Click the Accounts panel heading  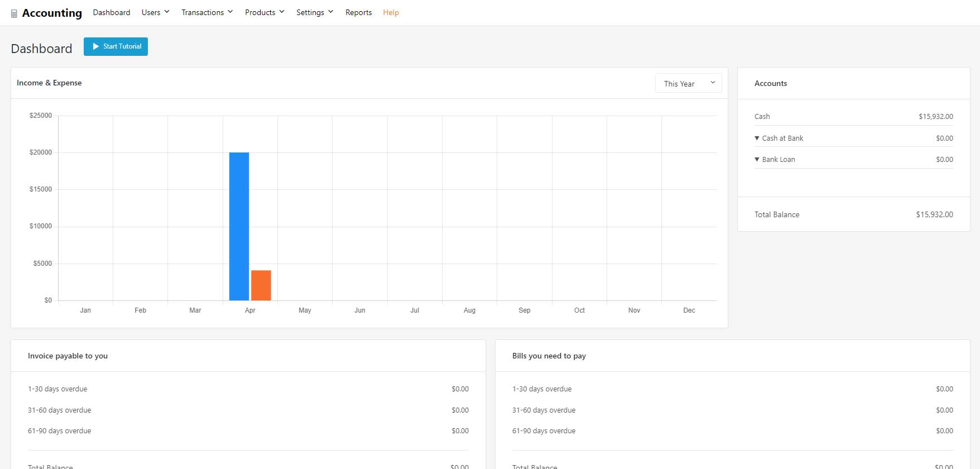pos(771,83)
